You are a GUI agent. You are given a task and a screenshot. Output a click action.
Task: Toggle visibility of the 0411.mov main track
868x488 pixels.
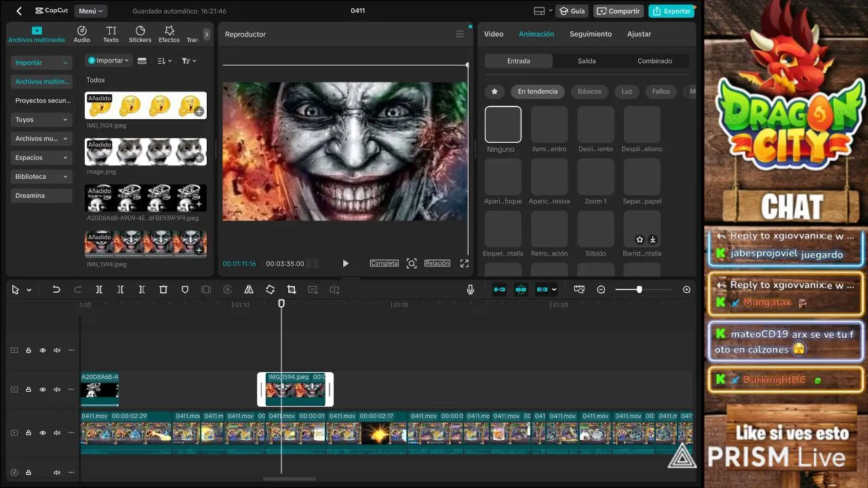coord(43,432)
